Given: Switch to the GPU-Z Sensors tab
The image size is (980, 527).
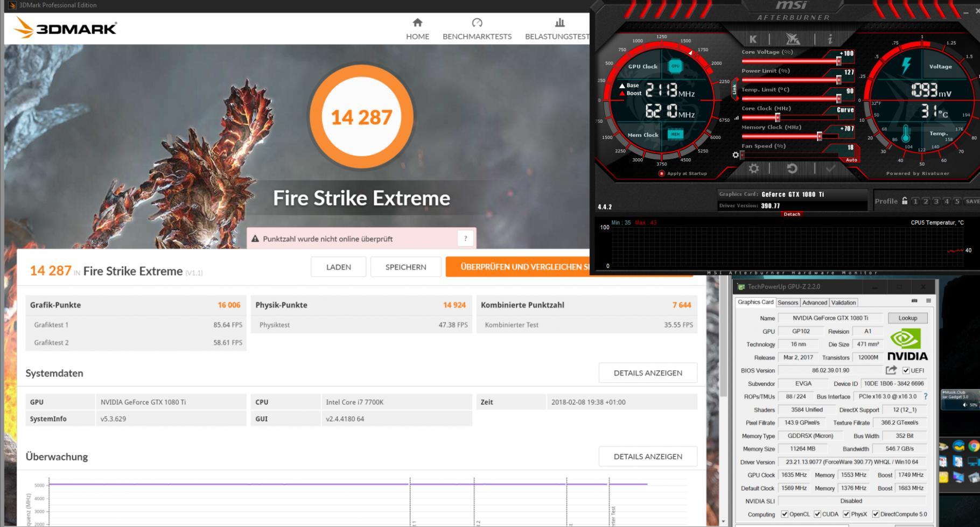Looking at the screenshot, I should (788, 303).
